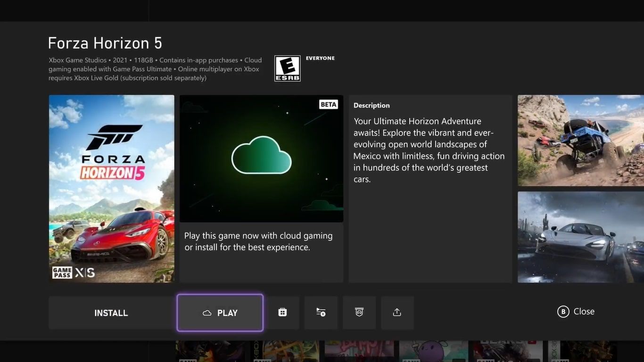Click the BETA badge on cloud tile

point(329,104)
